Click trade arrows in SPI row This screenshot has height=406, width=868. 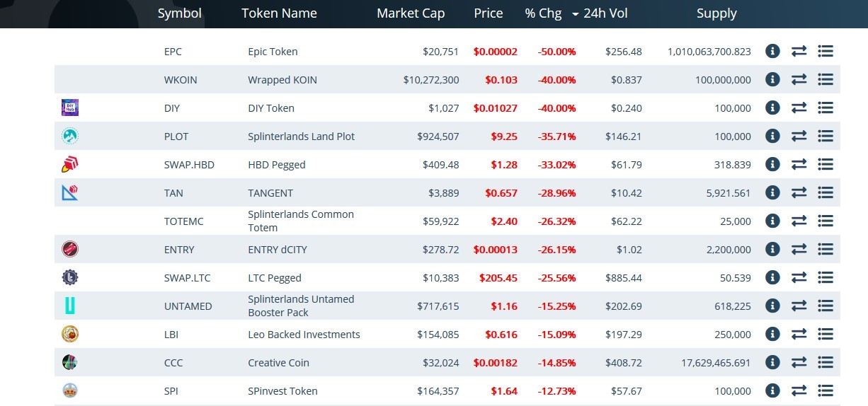(799, 390)
